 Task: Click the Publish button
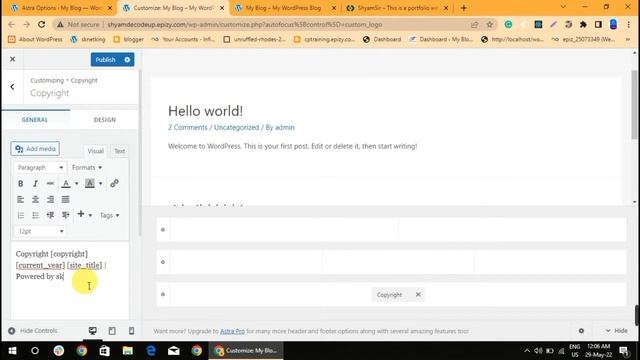pos(106,60)
